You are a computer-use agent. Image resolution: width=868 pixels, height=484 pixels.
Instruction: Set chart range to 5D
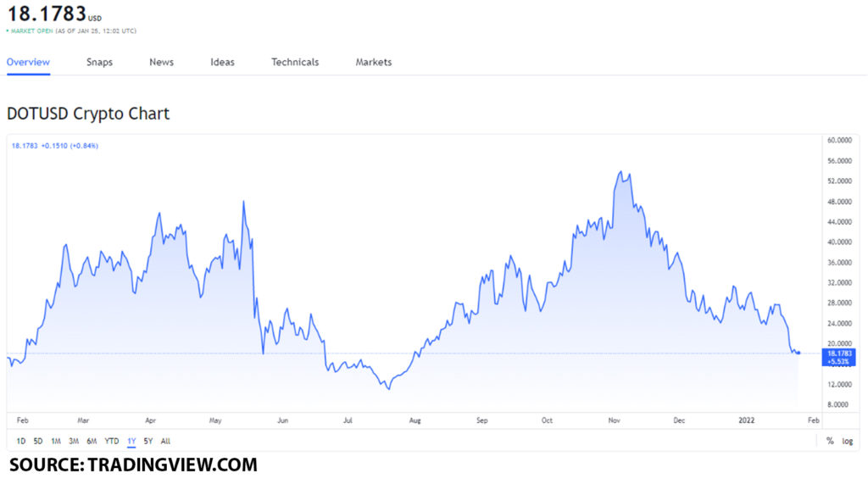click(x=38, y=442)
